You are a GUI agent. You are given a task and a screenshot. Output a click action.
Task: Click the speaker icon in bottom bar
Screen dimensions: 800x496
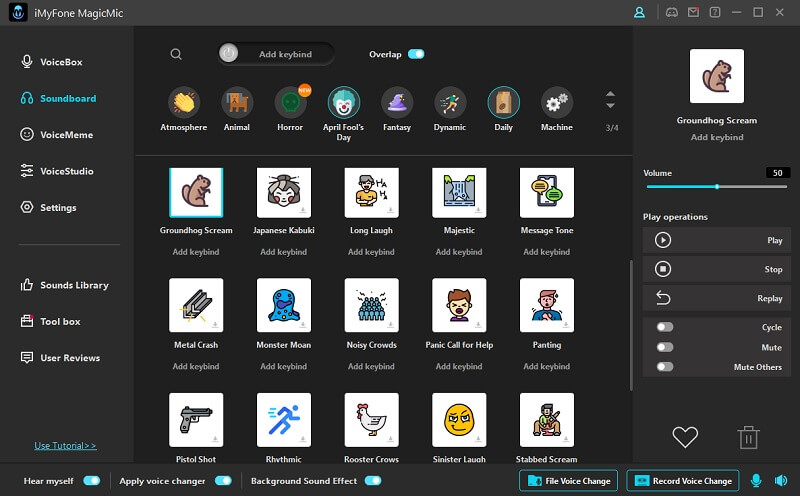(x=781, y=481)
